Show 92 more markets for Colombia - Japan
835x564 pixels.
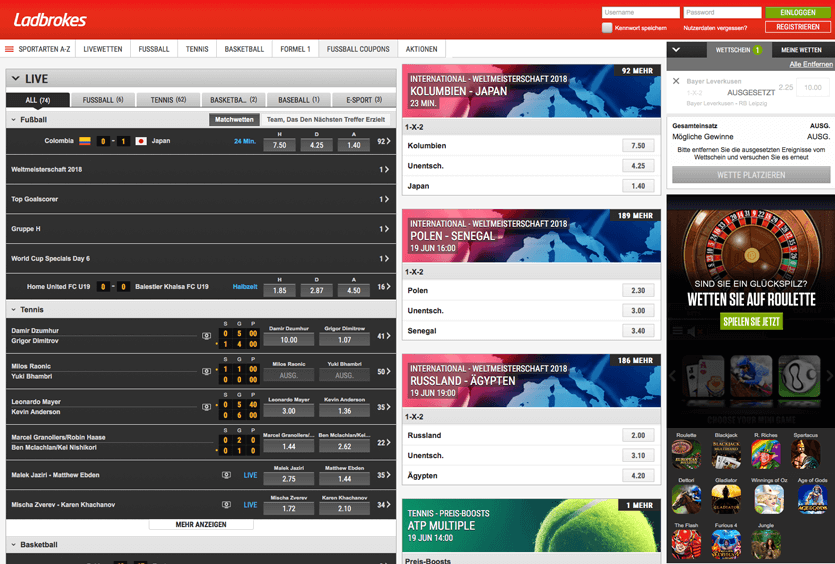point(383,141)
